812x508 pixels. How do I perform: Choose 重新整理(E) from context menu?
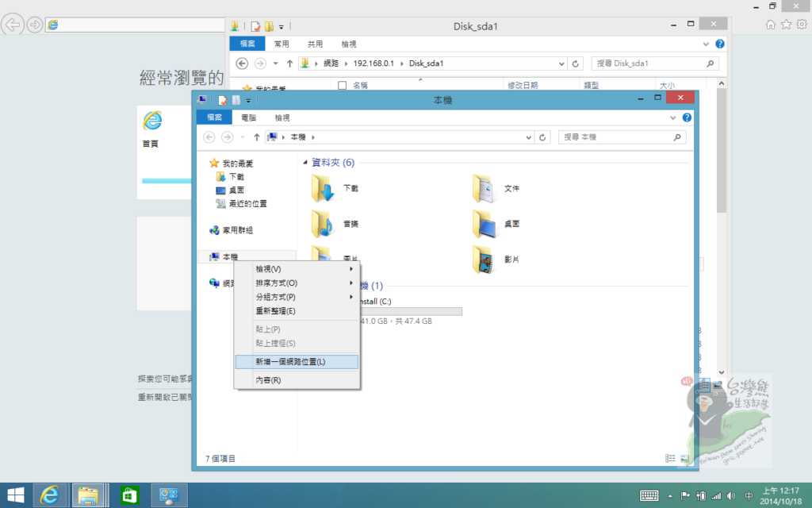tap(297, 311)
